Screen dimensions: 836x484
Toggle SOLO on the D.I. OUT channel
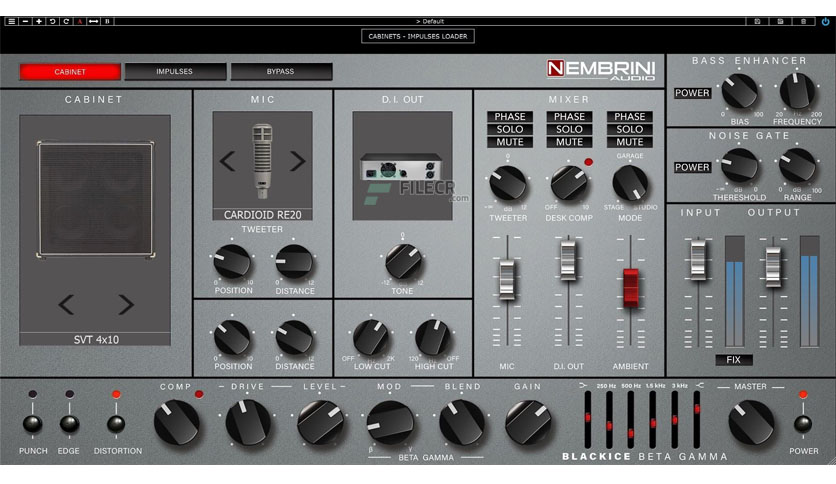(x=569, y=130)
